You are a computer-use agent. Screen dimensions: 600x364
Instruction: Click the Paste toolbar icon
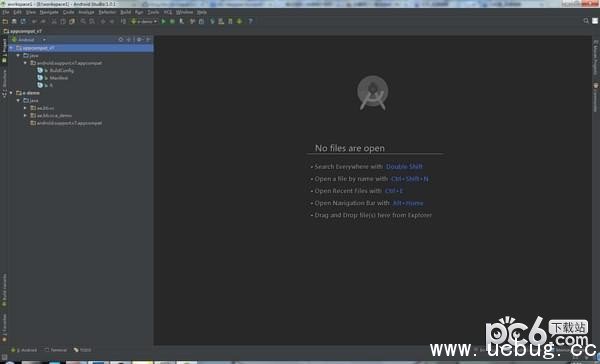click(x=72, y=21)
